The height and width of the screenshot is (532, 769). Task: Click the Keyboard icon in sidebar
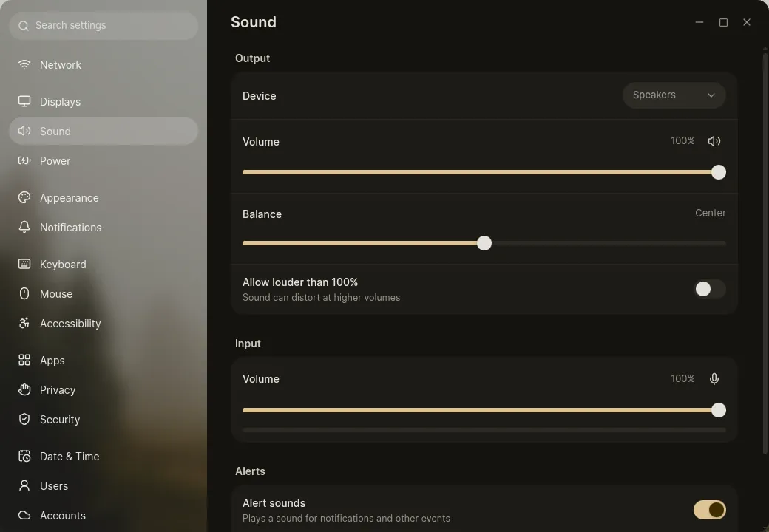24,264
